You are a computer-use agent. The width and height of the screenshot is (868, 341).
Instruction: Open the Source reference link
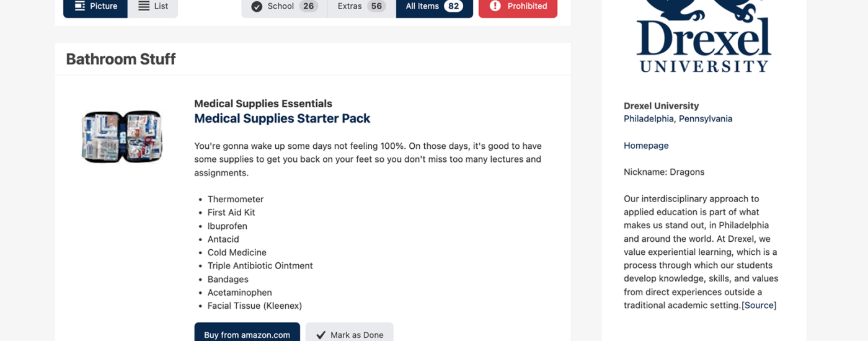(759, 305)
